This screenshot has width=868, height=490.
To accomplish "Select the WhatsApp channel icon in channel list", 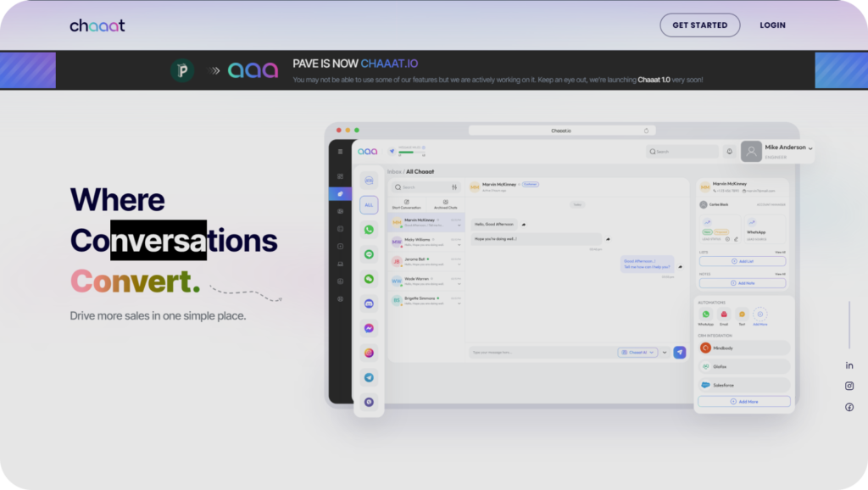I will click(x=369, y=229).
